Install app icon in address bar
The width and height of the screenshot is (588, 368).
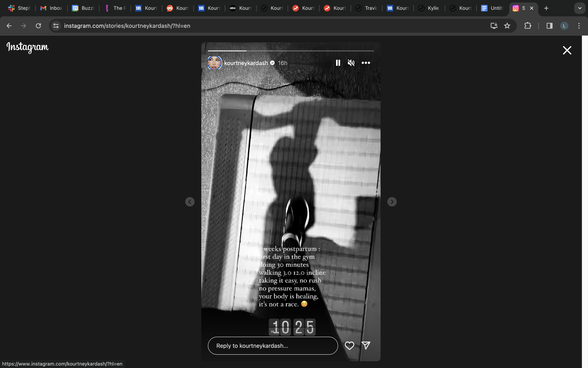[494, 26]
